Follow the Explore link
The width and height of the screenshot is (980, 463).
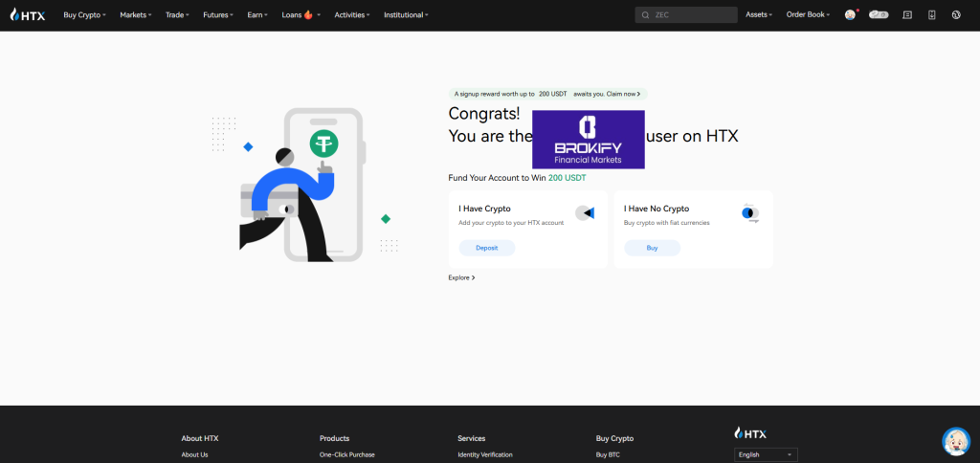click(x=461, y=277)
